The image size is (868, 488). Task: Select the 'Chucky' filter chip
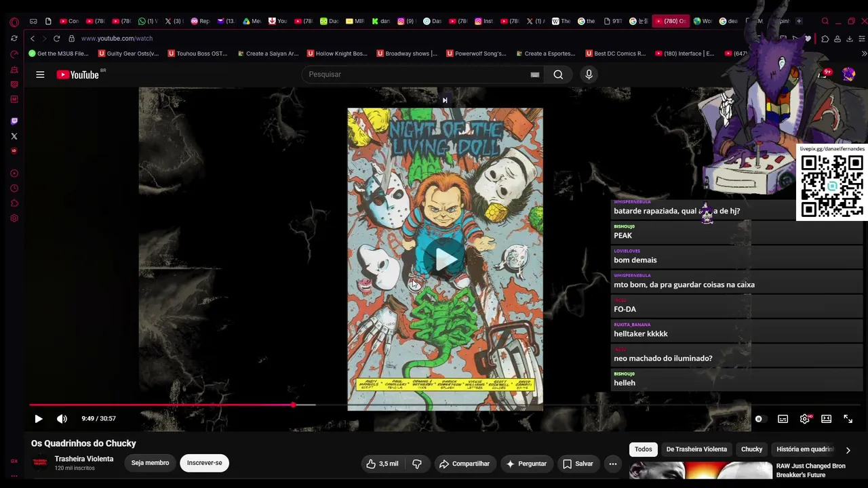tap(751, 449)
